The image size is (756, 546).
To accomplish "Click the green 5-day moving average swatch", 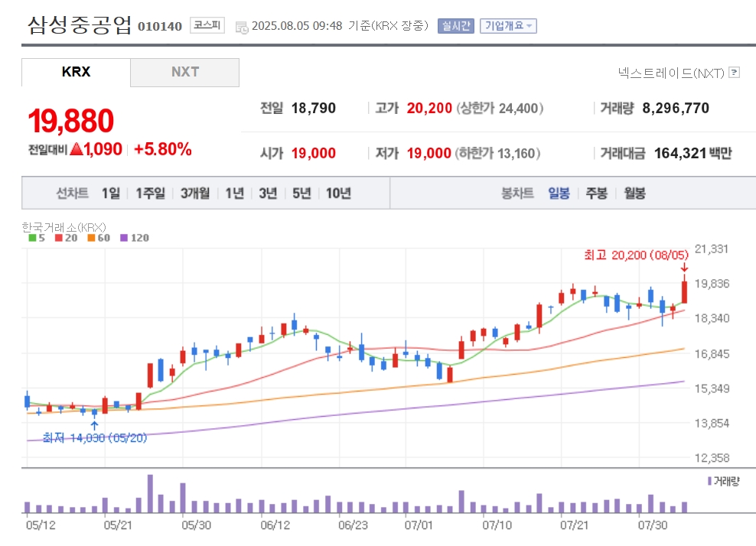I will tap(32, 238).
